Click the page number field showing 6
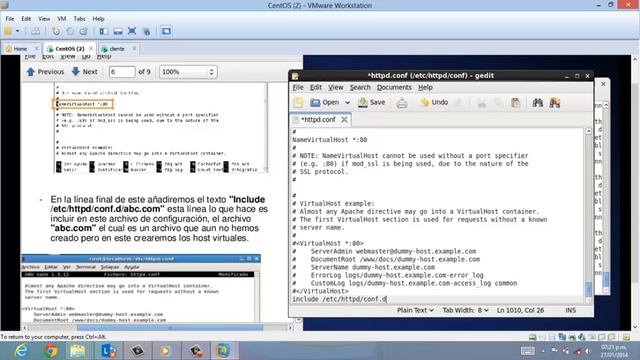This screenshot has width=640, height=360. (122, 72)
